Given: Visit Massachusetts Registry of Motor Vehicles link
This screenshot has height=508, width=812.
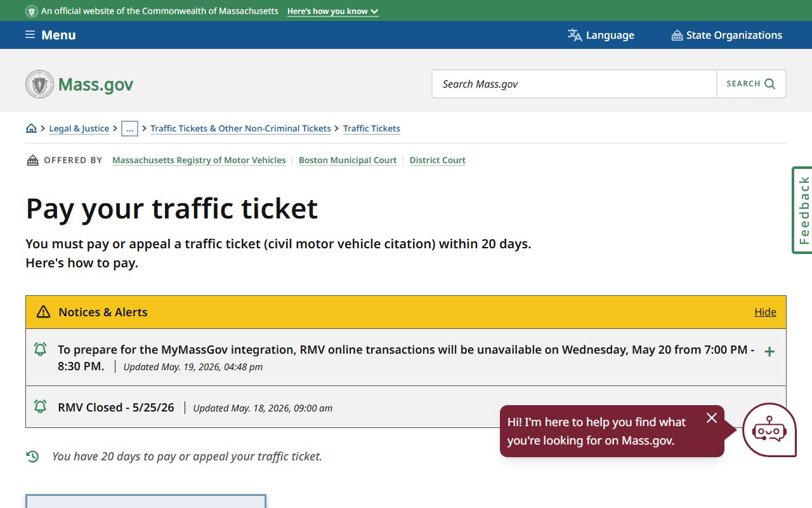Looking at the screenshot, I should click(199, 160).
